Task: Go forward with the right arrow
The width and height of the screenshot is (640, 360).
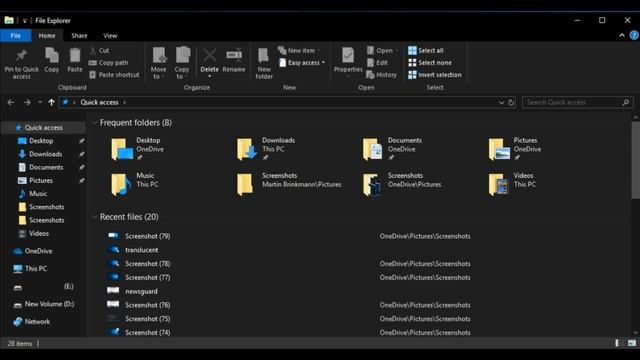Action: click(x=27, y=102)
